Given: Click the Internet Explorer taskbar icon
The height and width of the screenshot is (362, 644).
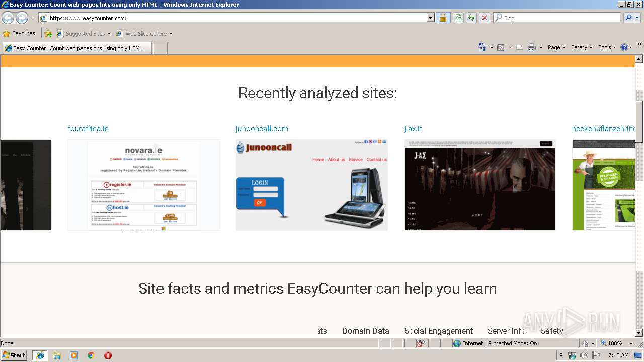Looking at the screenshot, I should pos(40,355).
